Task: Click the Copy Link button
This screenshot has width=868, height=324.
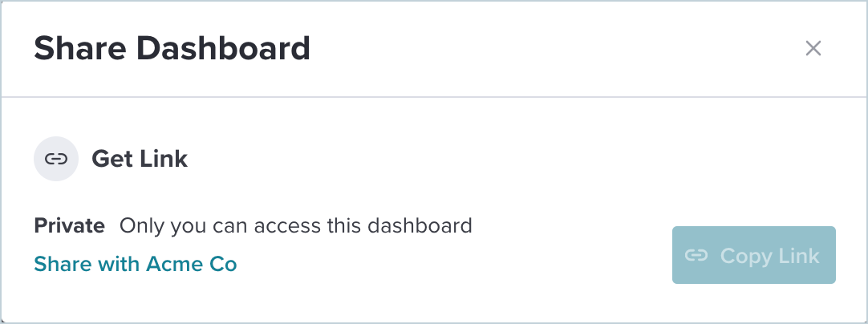Action: coord(753,255)
